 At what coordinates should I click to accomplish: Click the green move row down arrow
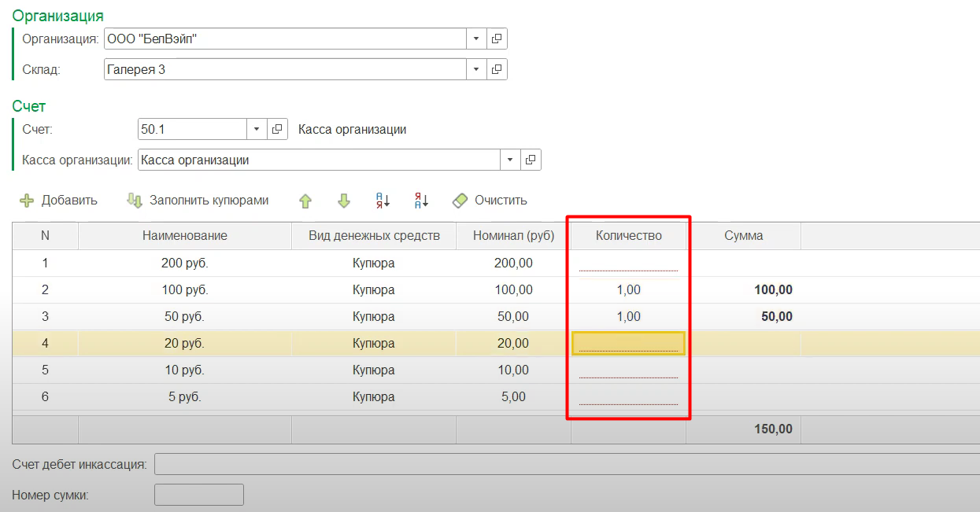343,201
